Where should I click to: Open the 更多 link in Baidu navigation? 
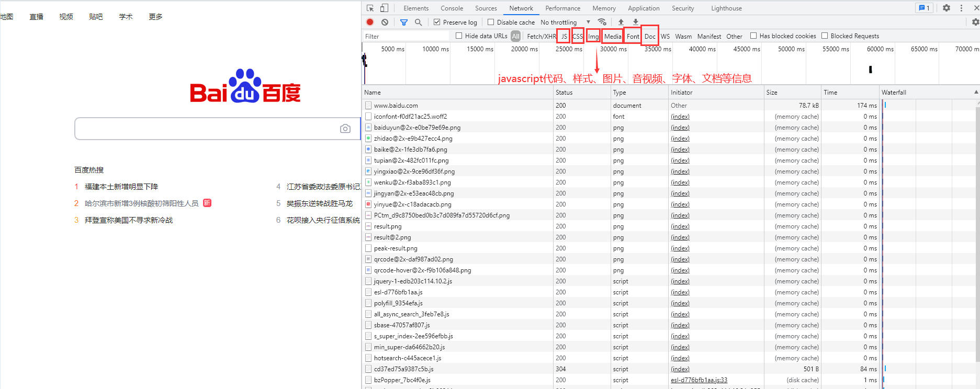[156, 17]
